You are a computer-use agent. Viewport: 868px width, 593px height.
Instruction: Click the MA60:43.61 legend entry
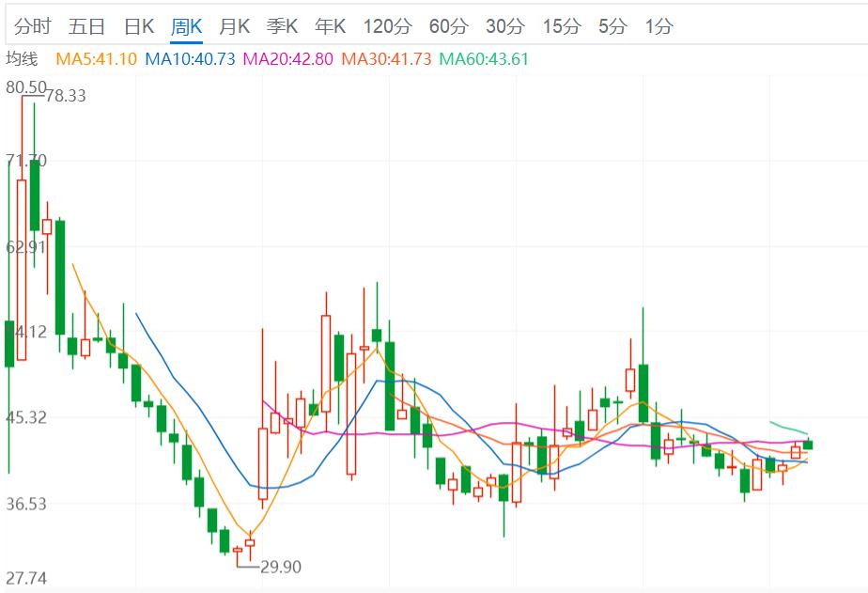point(485,59)
